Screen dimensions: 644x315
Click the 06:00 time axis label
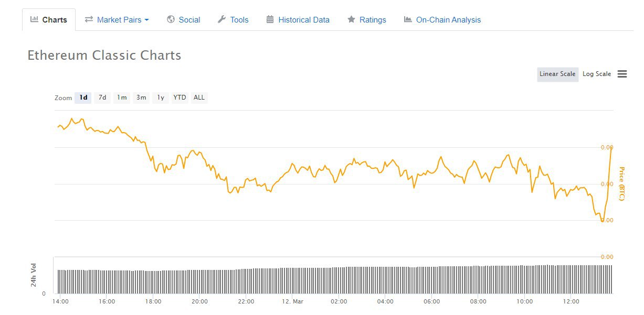coord(431,301)
